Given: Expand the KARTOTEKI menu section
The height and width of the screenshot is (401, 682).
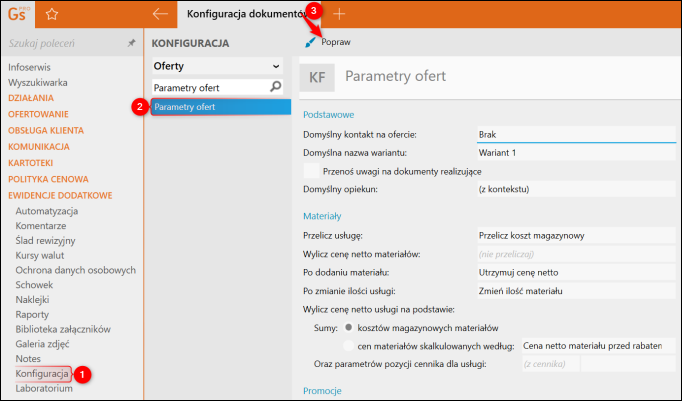Looking at the screenshot, I should point(30,163).
